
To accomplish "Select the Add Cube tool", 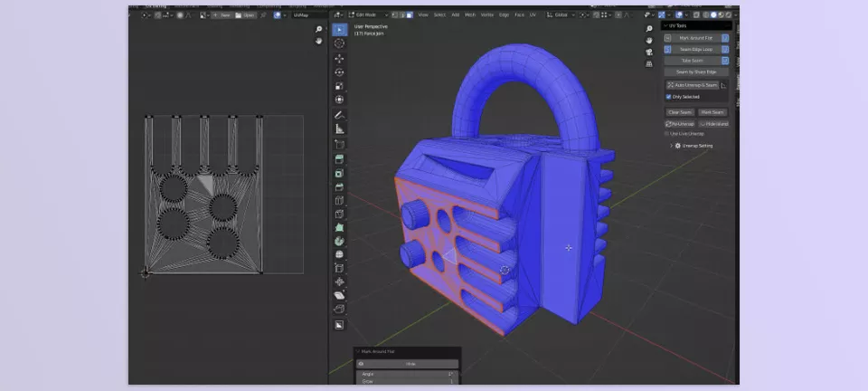I will pyautogui.click(x=339, y=144).
